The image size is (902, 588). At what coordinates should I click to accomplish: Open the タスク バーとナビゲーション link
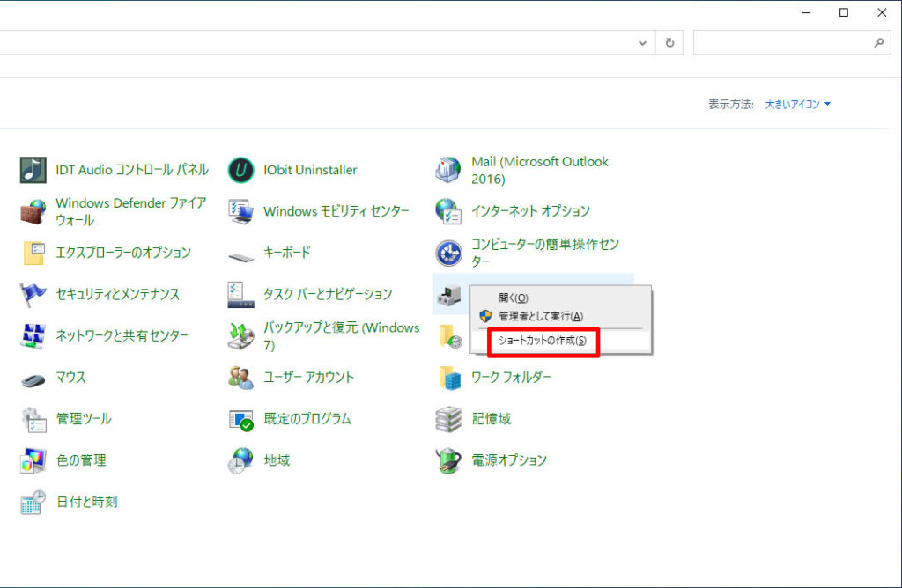click(328, 294)
